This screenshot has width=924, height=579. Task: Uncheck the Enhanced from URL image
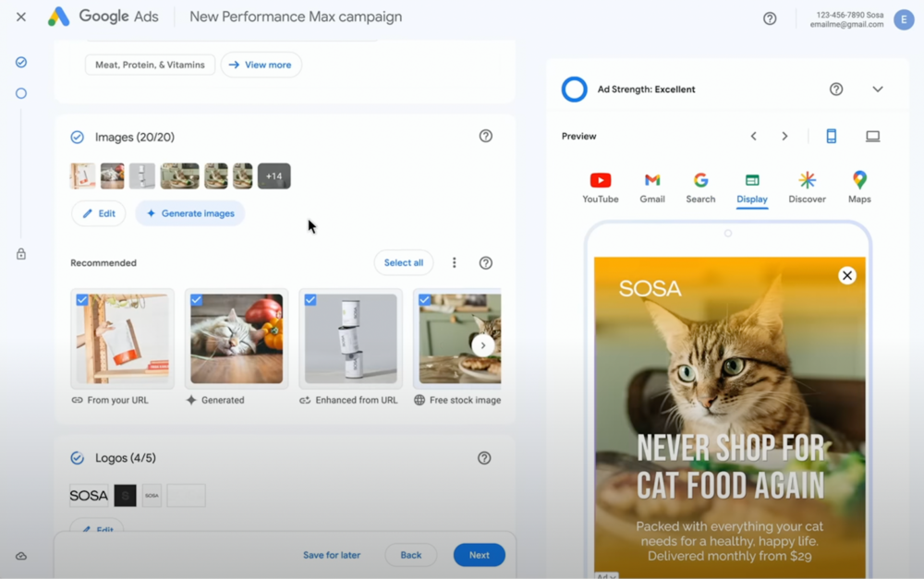click(310, 300)
